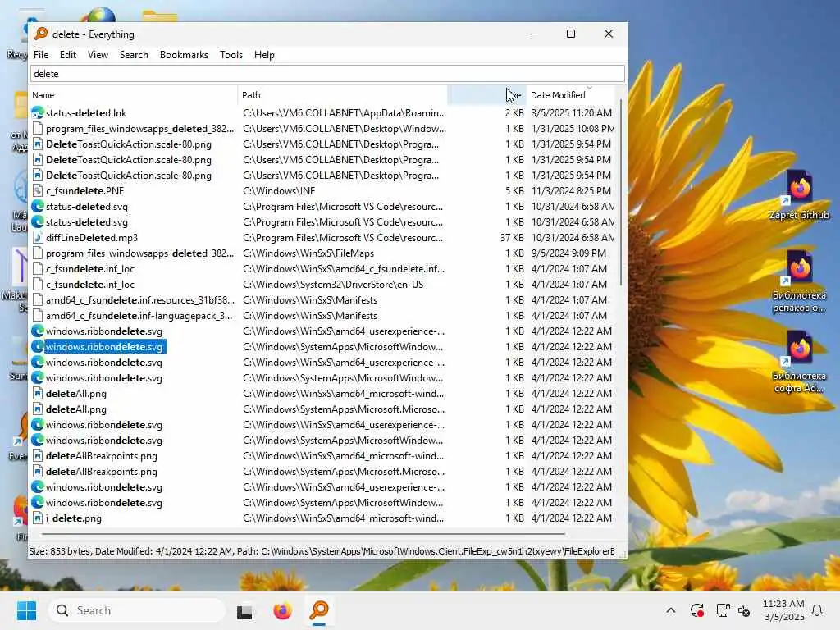Open Firefox from the taskbar

pyautogui.click(x=282, y=610)
